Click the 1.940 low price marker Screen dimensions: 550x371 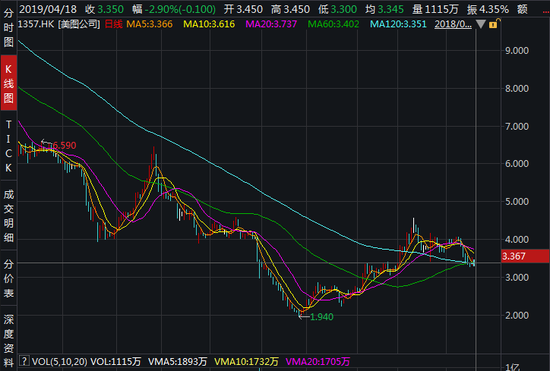(322, 317)
